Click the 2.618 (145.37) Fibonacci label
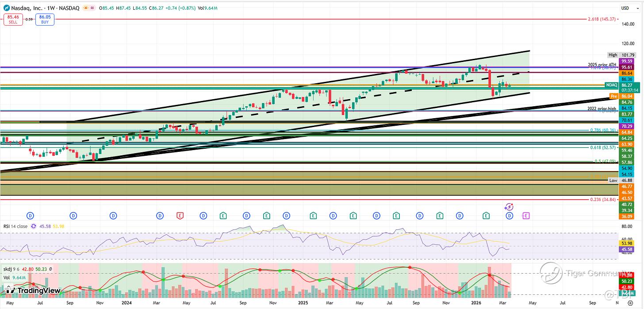 click(603, 19)
